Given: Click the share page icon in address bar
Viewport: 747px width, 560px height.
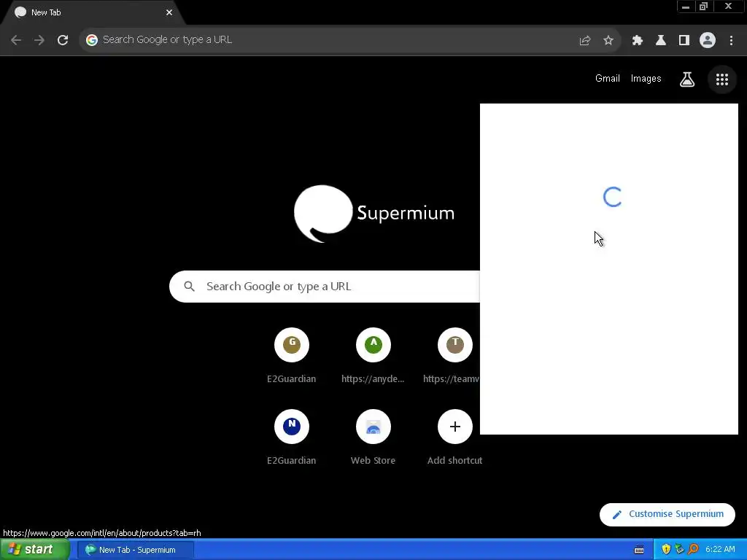Looking at the screenshot, I should 584,40.
